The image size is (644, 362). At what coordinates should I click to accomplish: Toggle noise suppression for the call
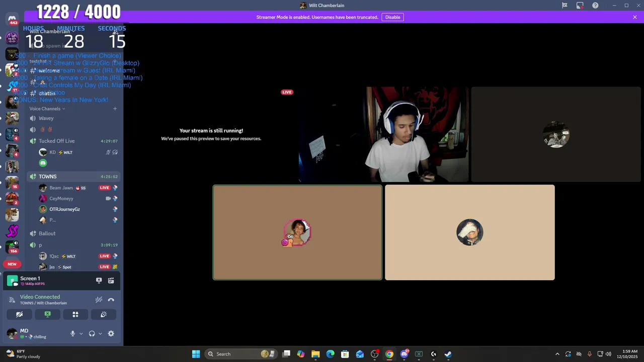pyautogui.click(x=99, y=300)
